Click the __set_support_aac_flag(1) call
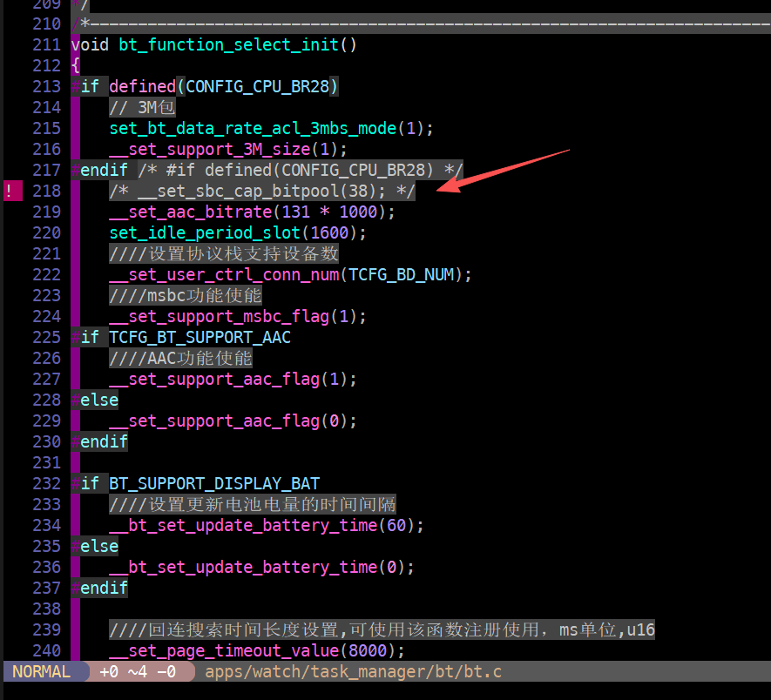 (233, 379)
